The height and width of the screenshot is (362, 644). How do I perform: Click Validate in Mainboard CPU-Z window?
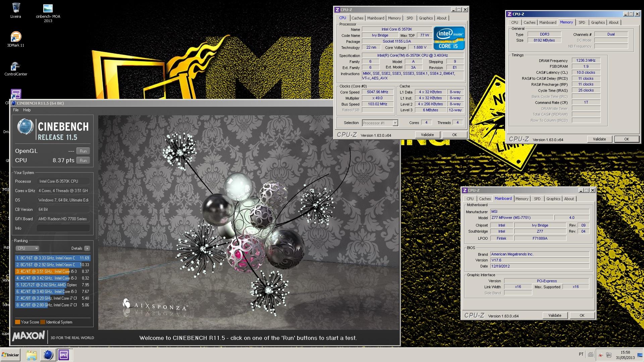pos(555,315)
